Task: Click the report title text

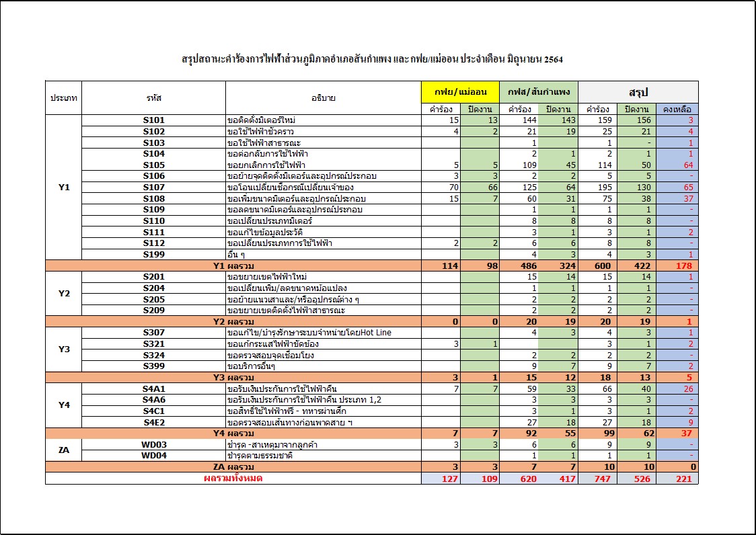Action: [x=372, y=59]
